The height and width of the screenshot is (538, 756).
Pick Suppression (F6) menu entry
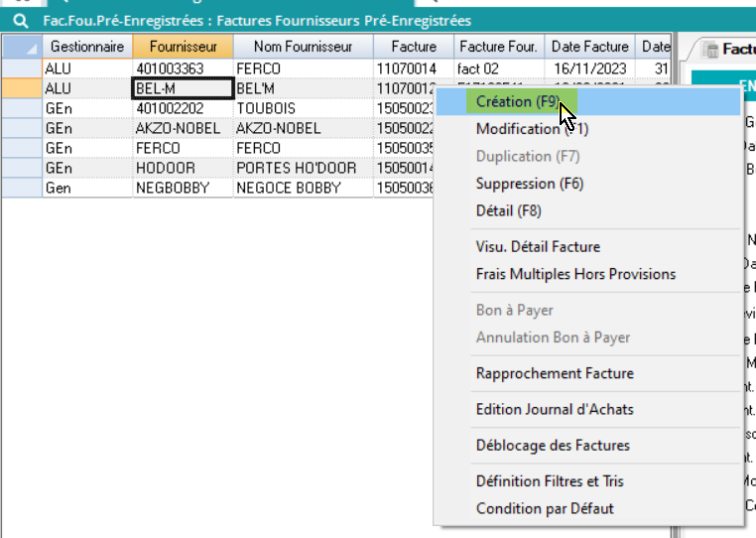pos(530,184)
